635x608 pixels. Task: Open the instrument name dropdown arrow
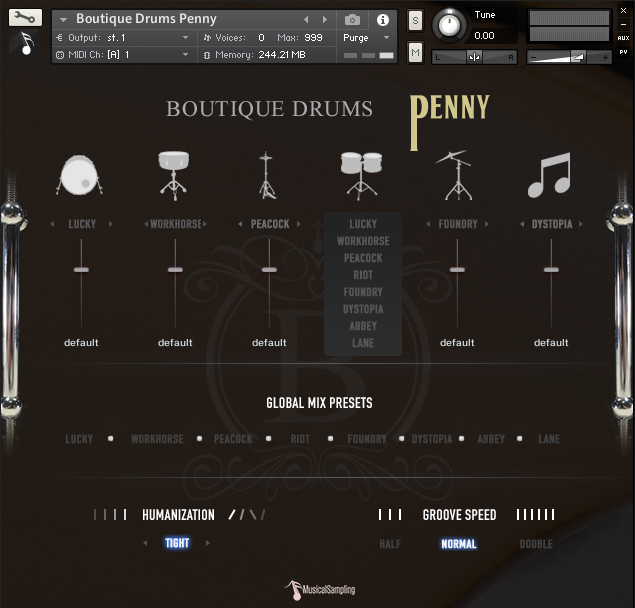coord(63,19)
